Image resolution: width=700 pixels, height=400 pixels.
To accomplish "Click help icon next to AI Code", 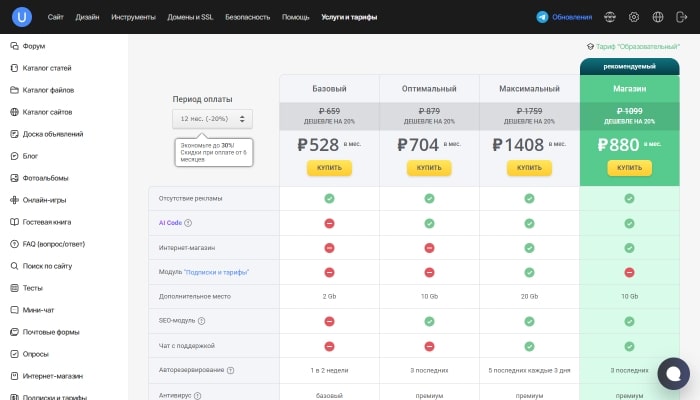I will [x=188, y=223].
